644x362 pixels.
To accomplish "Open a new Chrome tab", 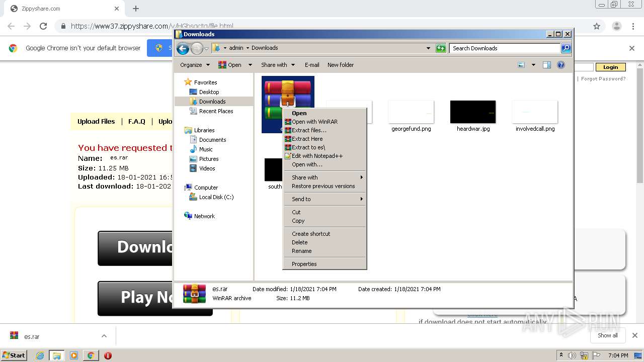I will coord(136,9).
